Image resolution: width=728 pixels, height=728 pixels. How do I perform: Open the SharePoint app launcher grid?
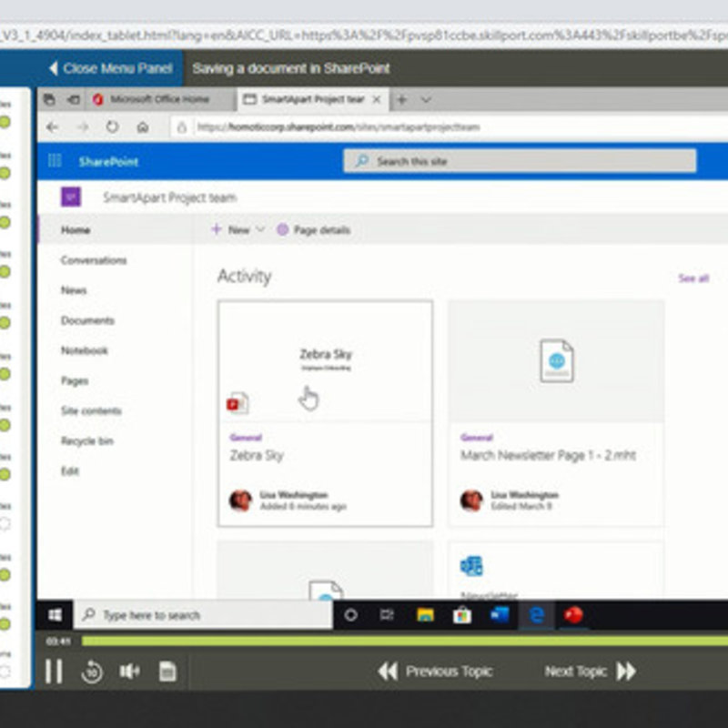(x=55, y=161)
